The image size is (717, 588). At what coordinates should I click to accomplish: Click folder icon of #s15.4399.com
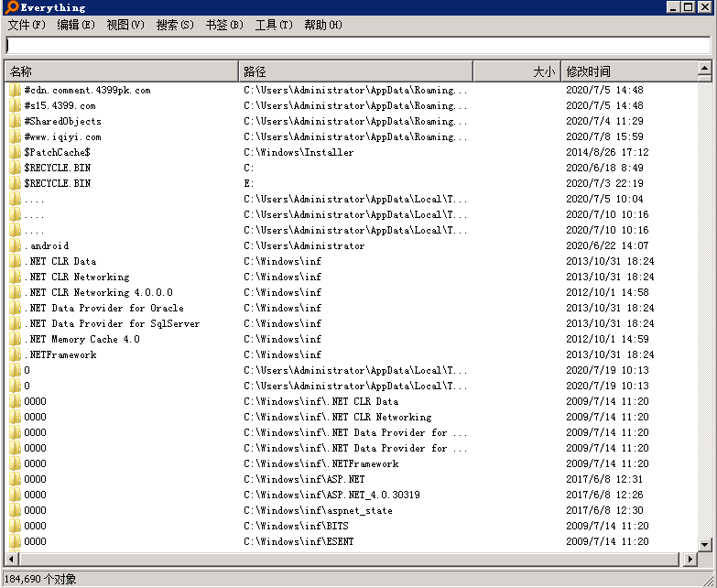(x=15, y=105)
